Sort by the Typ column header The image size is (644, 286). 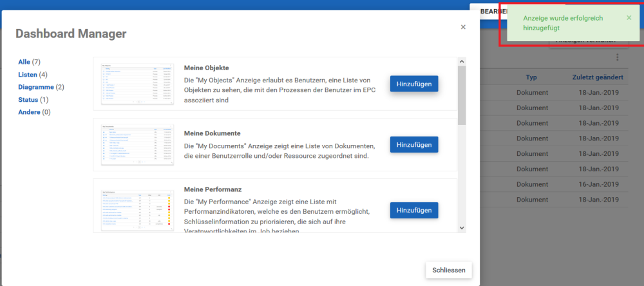click(531, 77)
